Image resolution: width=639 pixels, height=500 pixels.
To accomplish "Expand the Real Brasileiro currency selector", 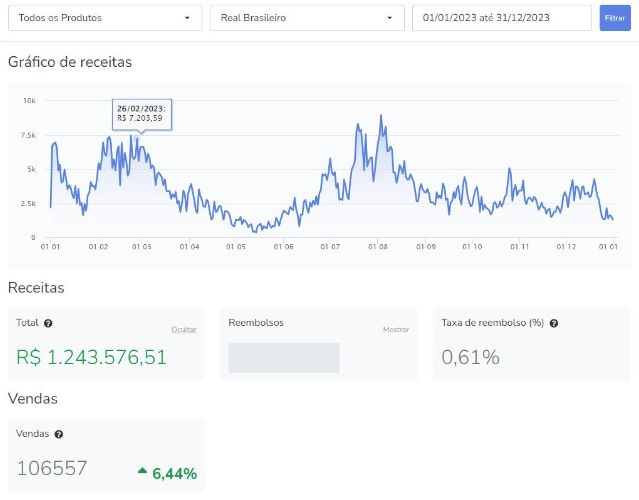I will click(x=305, y=18).
